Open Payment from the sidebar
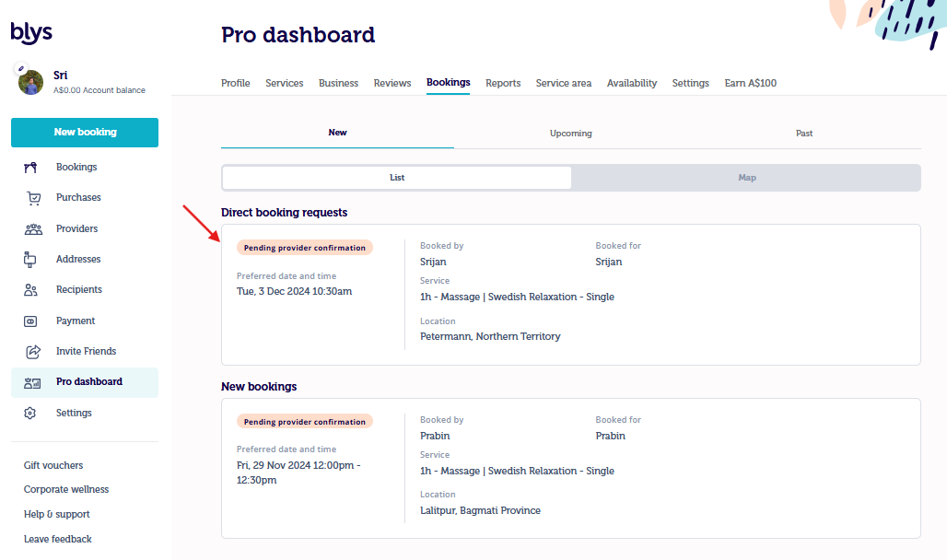 76,321
